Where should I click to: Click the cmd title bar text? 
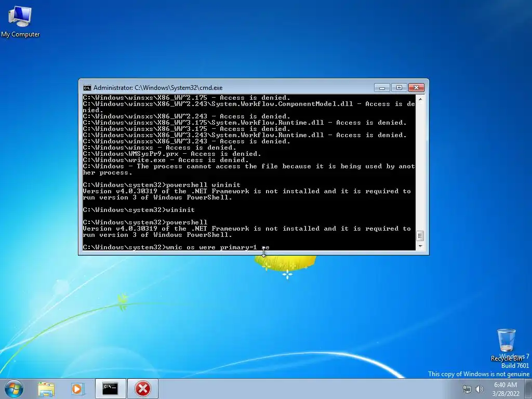(x=158, y=88)
